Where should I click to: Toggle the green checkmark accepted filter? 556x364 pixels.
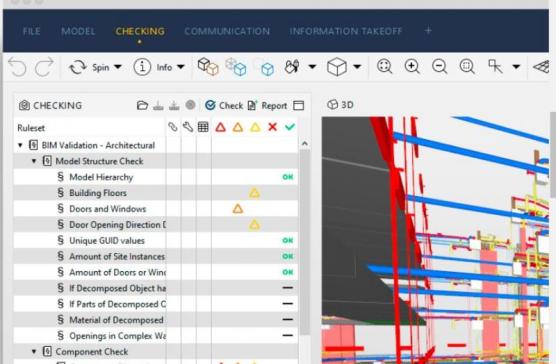[290, 127]
